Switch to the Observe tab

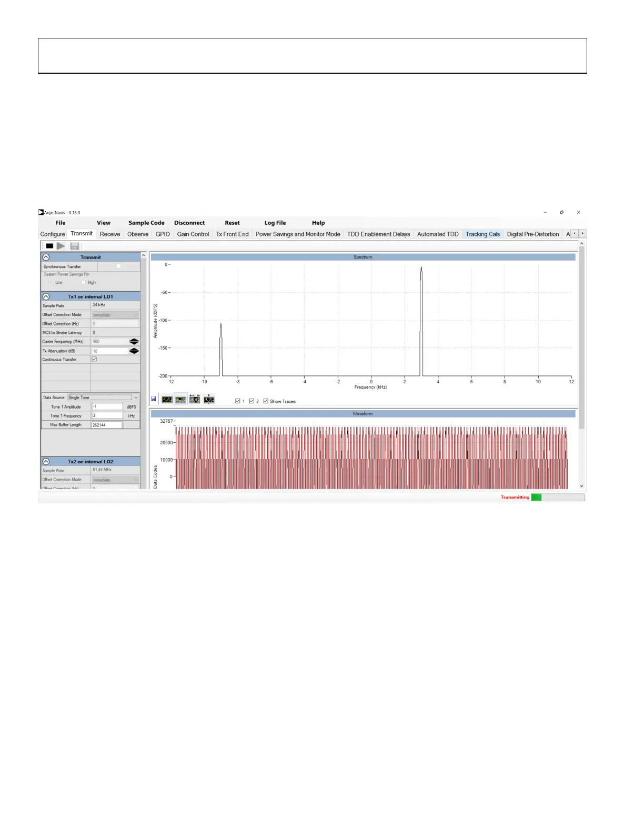(x=138, y=234)
